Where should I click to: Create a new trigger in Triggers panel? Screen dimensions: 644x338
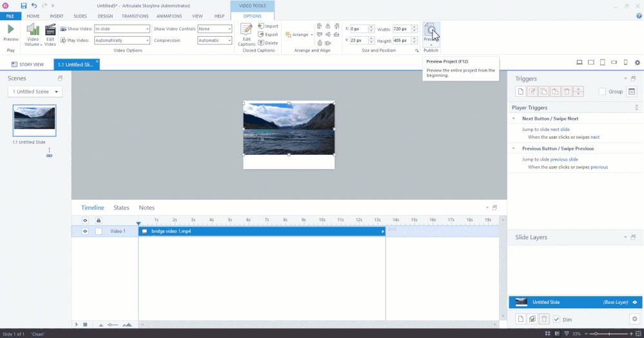pyautogui.click(x=520, y=92)
